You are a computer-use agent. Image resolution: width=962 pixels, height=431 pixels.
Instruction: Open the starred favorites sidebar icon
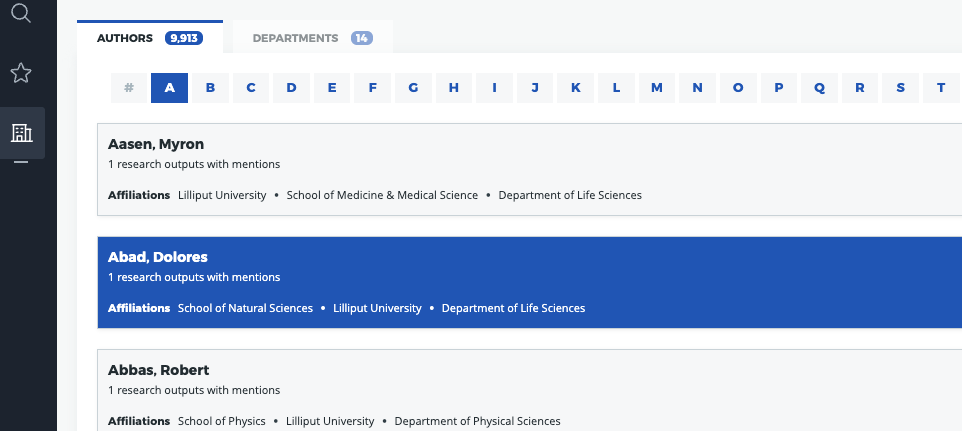point(21,73)
